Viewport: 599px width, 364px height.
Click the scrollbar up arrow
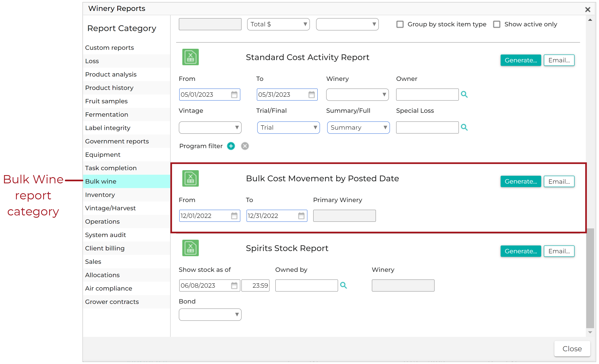tap(590, 20)
